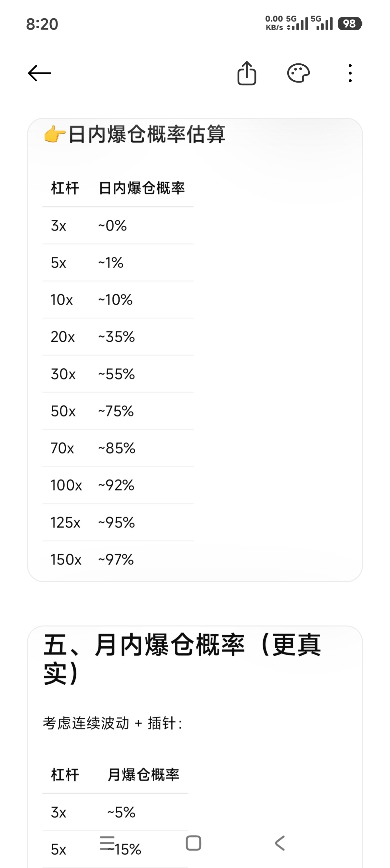Screen dimensions: 390x868
Task: Tap the ~35% value for 20x
Action: click(117, 336)
